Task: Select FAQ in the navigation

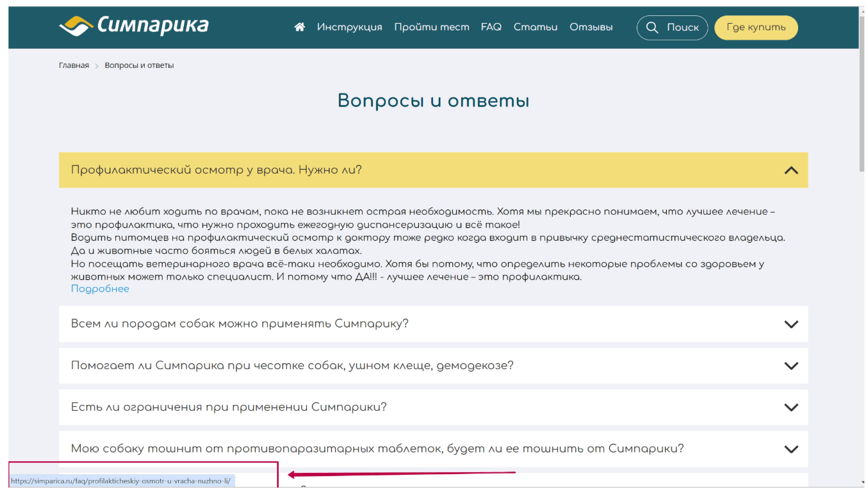Action: point(491,27)
